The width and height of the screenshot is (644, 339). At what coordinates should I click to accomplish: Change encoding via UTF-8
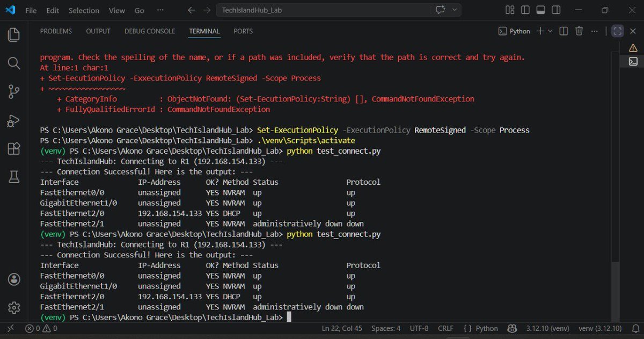[419, 328]
